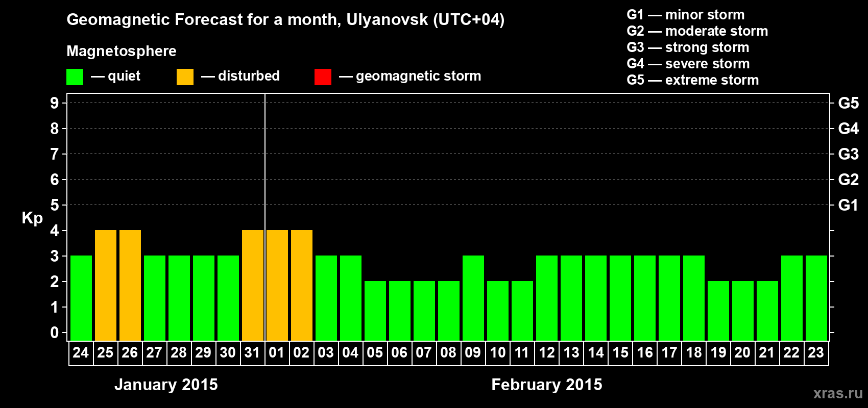Click the date label 12
This screenshot has width=868, height=408.
click(x=546, y=352)
